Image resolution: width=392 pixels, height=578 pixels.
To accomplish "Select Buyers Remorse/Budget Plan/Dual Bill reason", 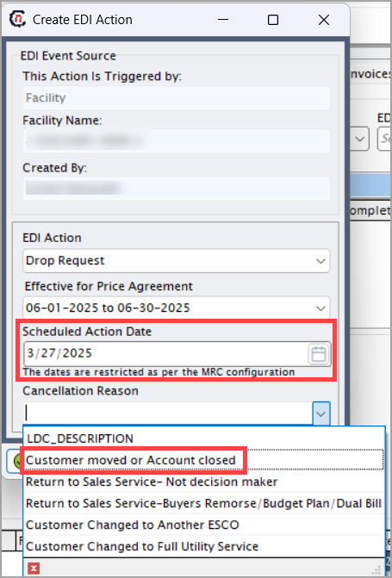I will pos(204,503).
